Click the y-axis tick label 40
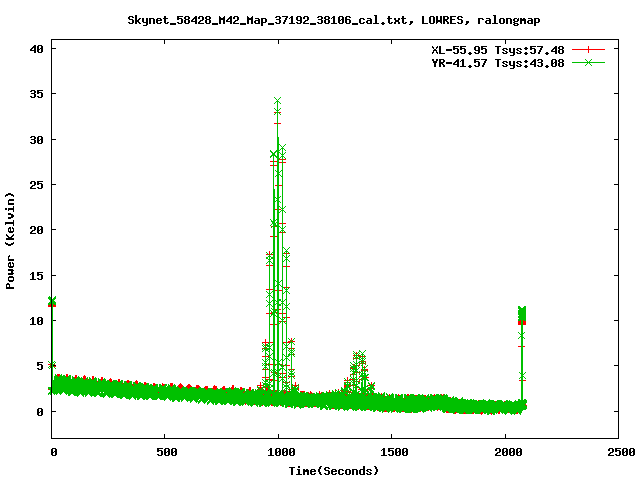The image size is (640, 480). pos(37,49)
